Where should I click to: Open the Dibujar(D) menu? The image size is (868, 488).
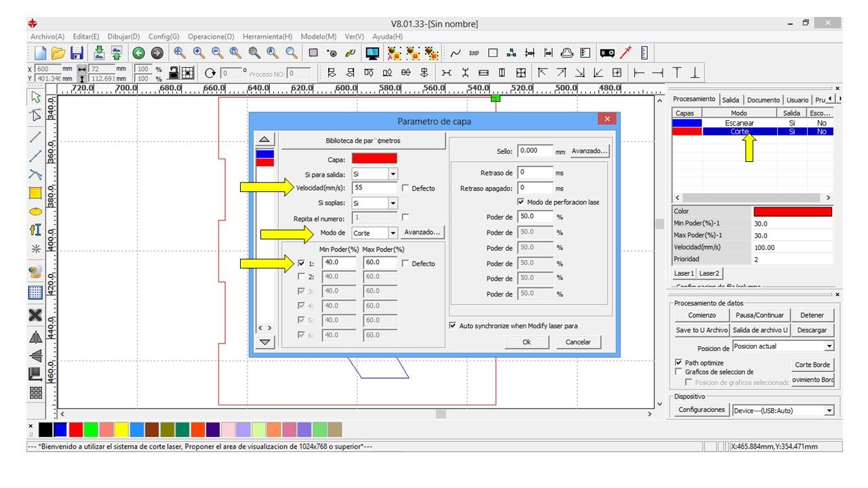coord(123,36)
